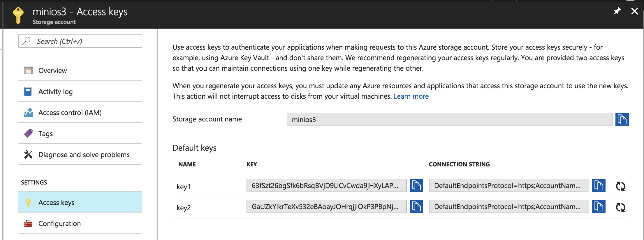The width and height of the screenshot is (644, 240).
Task: Select the key1 connection string field
Action: (509, 185)
